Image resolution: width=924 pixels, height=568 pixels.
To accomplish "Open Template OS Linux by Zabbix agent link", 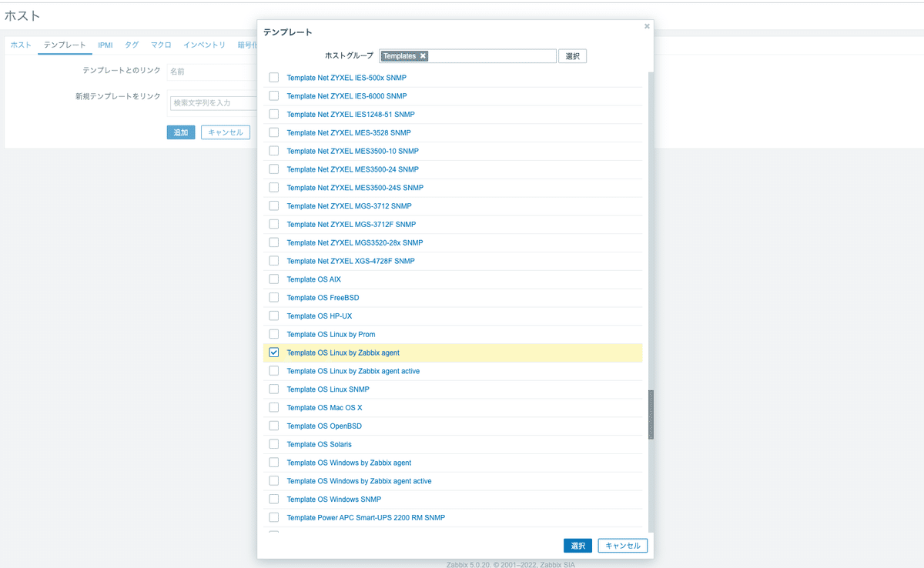I will tap(343, 352).
